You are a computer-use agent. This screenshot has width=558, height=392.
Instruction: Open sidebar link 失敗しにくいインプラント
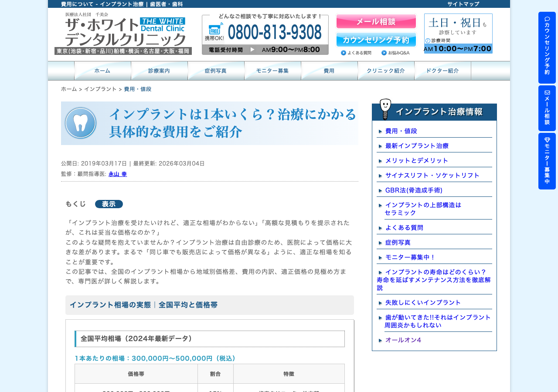(x=423, y=302)
